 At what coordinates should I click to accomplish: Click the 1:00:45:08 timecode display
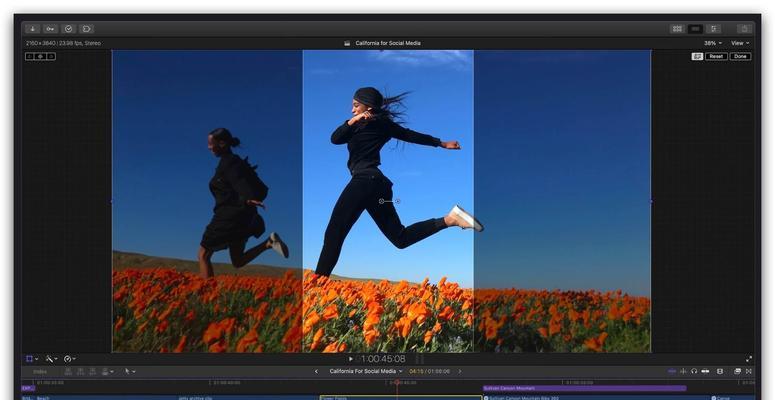click(384, 359)
